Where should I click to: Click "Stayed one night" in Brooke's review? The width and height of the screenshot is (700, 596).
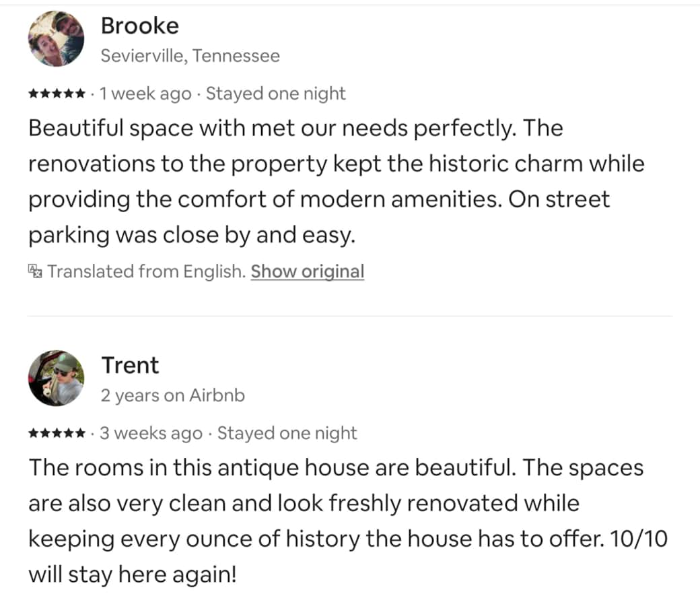[x=276, y=94]
